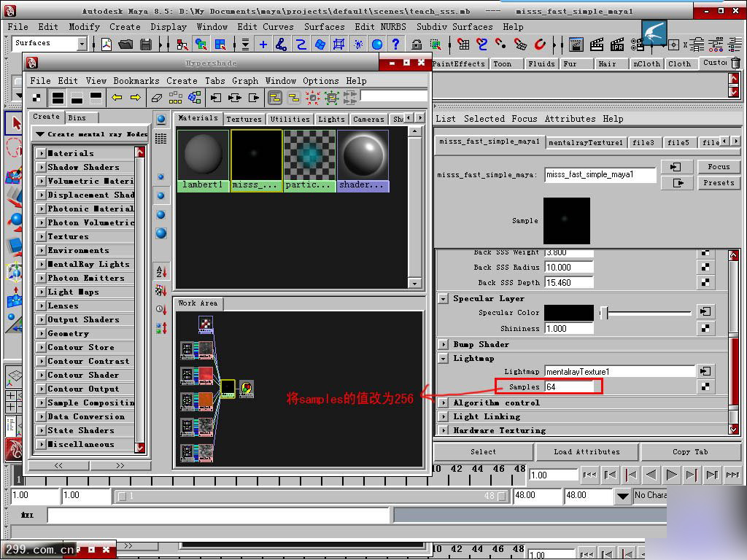Switch to the Textures tab in Hypershade
Viewport: 747px width, 560px height.
click(244, 119)
